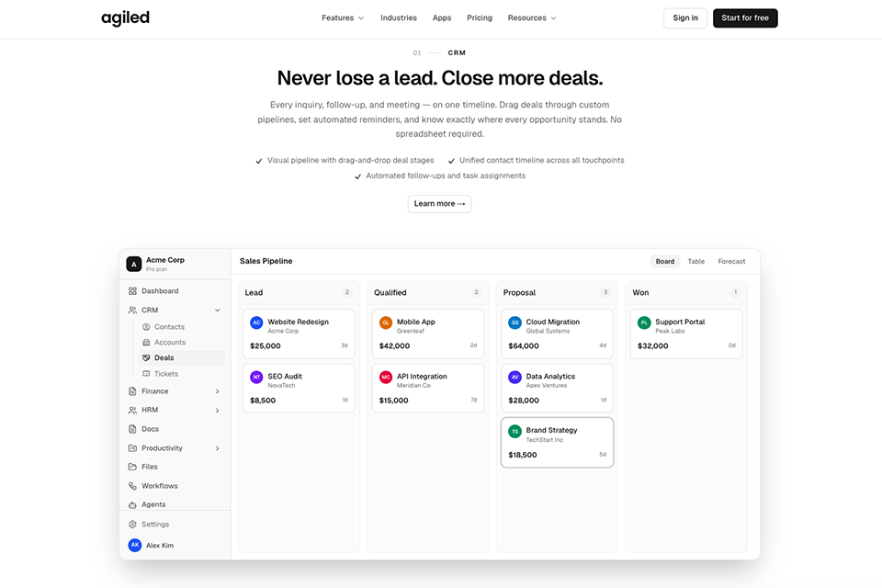This screenshot has width=882, height=588.
Task: Click the Start for free button
Action: pos(745,18)
